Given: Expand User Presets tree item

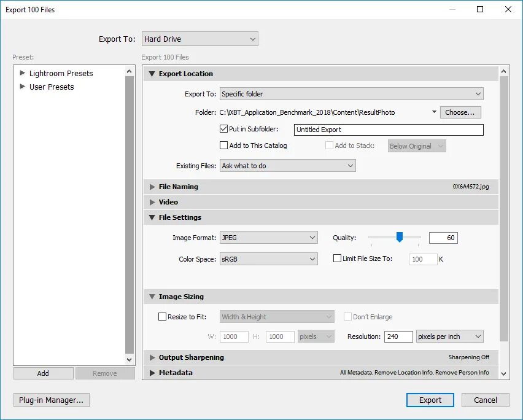Looking at the screenshot, I should pos(22,87).
